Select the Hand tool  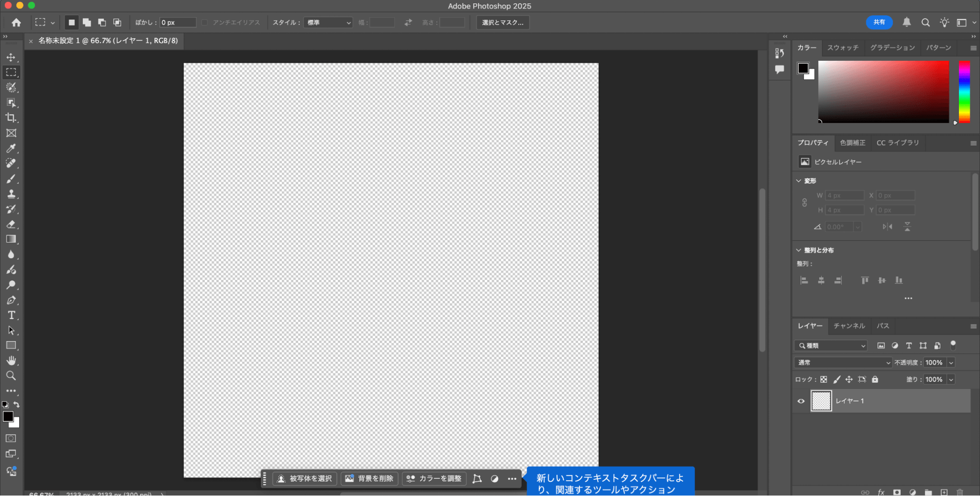coord(11,361)
